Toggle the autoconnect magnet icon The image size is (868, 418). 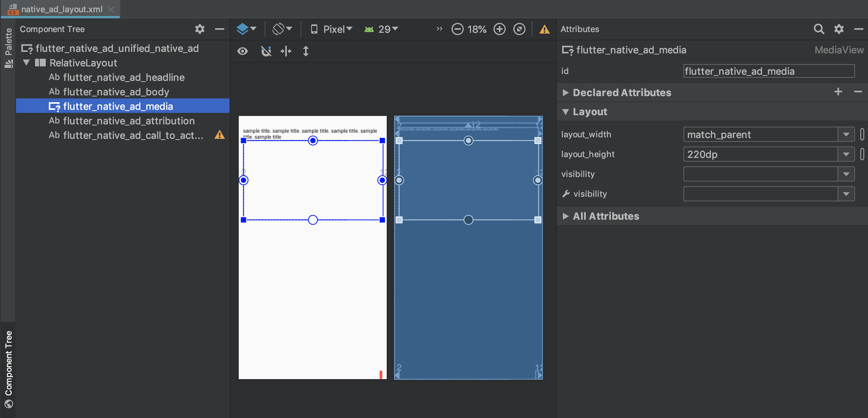(266, 51)
